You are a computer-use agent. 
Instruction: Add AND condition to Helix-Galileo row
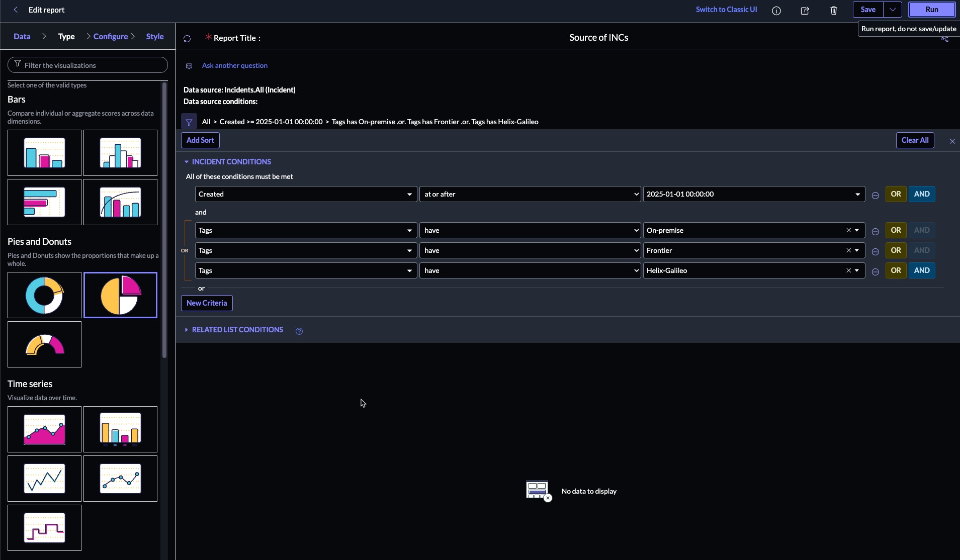point(921,270)
